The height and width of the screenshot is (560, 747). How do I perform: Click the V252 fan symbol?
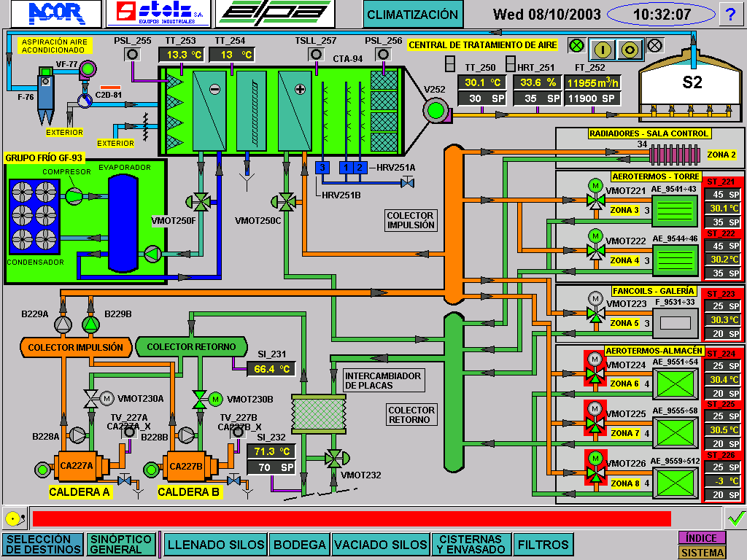coord(436,111)
